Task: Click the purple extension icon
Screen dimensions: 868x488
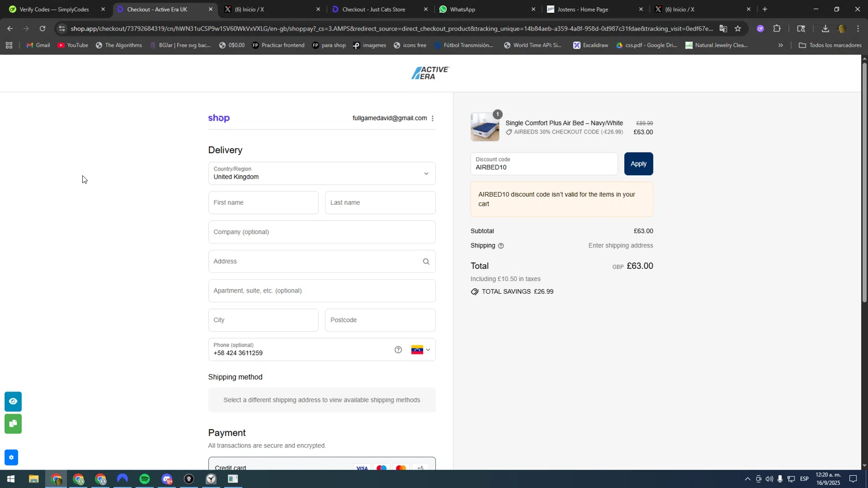Action: click(760, 28)
